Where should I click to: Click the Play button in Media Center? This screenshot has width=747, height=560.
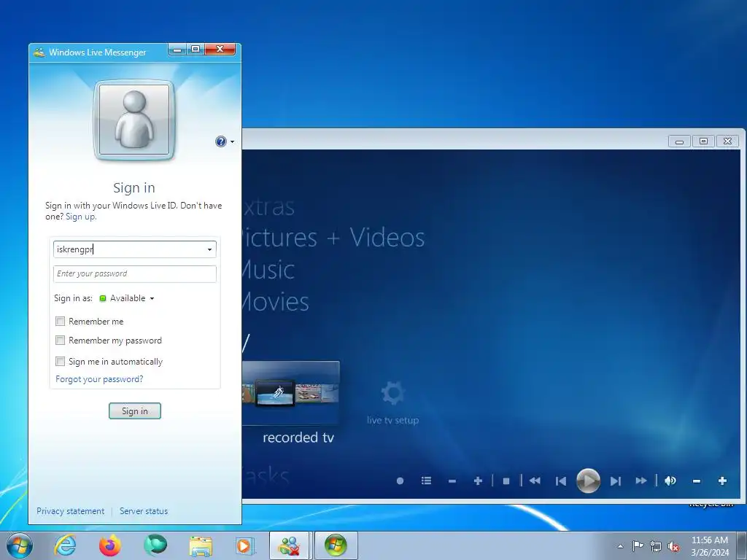click(589, 481)
